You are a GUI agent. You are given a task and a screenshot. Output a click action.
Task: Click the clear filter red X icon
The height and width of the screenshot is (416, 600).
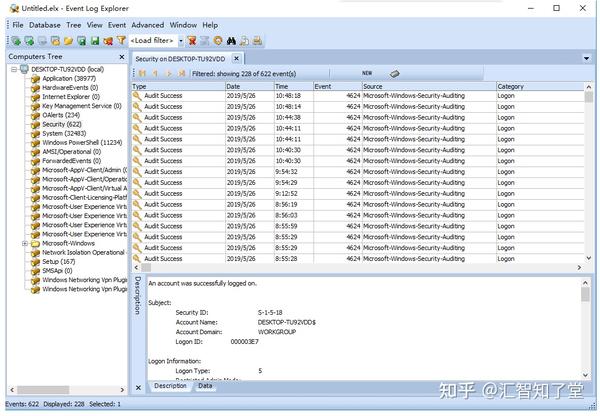tap(192, 41)
